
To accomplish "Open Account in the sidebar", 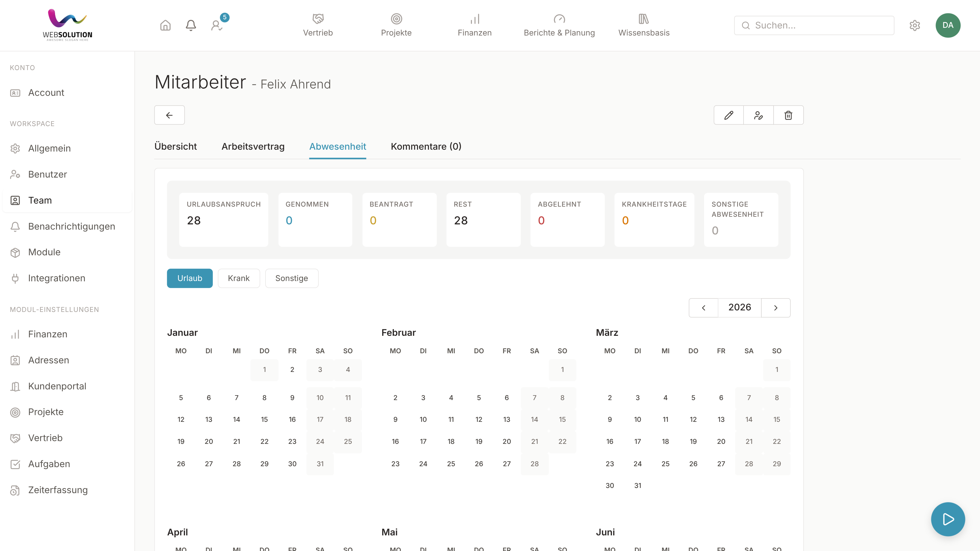I will pyautogui.click(x=67, y=93).
